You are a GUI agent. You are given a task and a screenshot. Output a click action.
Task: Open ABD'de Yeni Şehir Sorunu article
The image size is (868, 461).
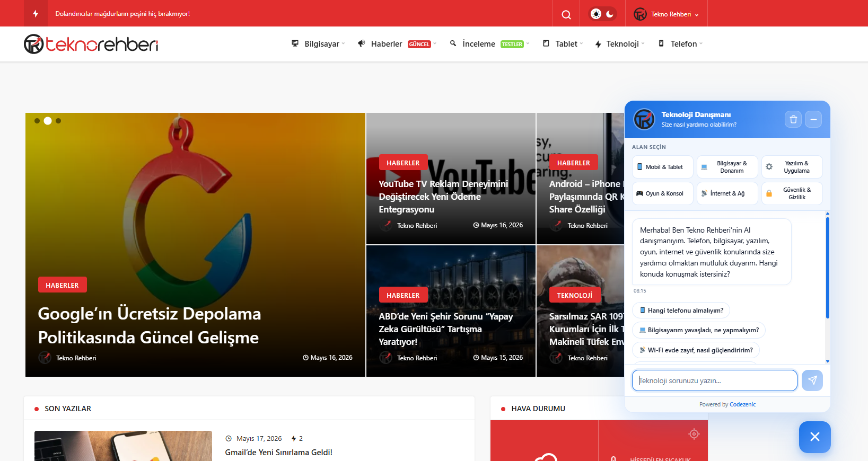(x=446, y=329)
